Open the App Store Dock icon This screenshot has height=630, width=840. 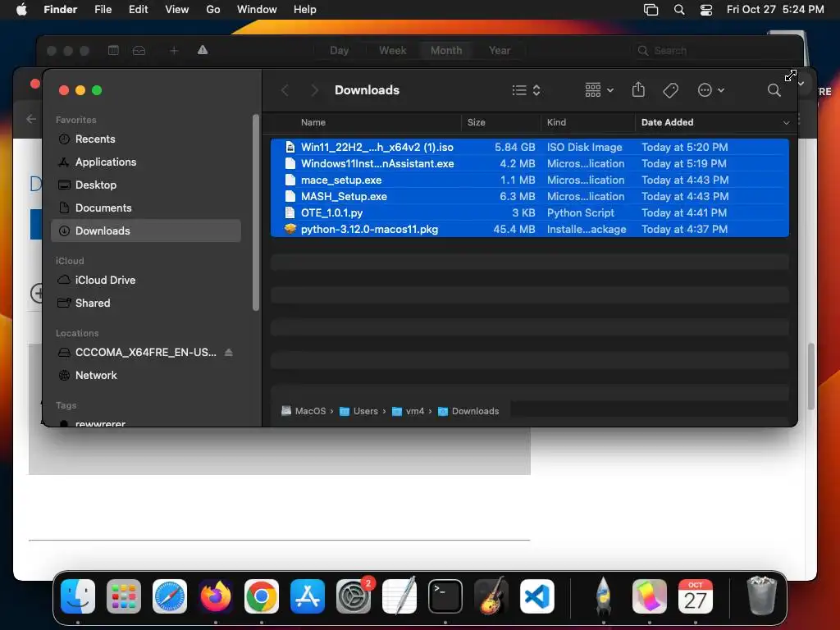(308, 596)
